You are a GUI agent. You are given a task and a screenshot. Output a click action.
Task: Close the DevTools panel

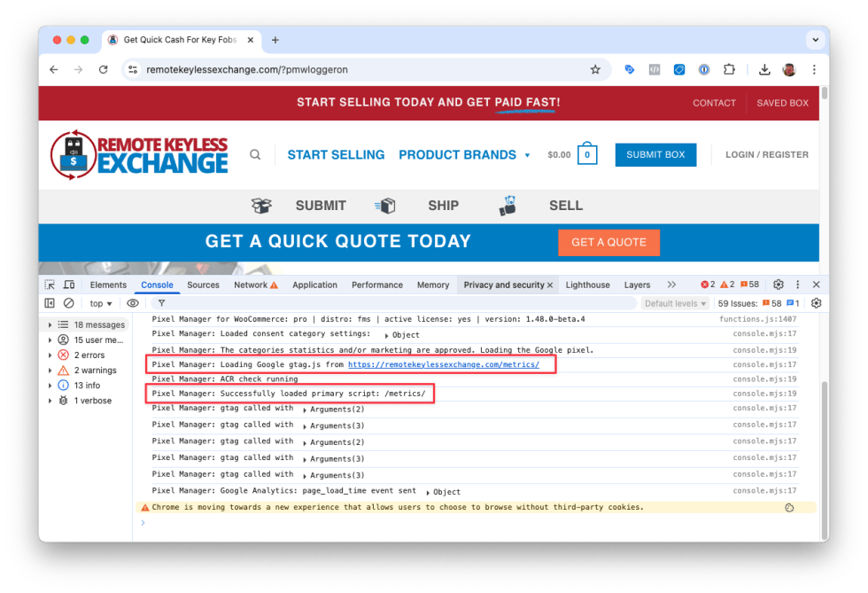click(816, 285)
